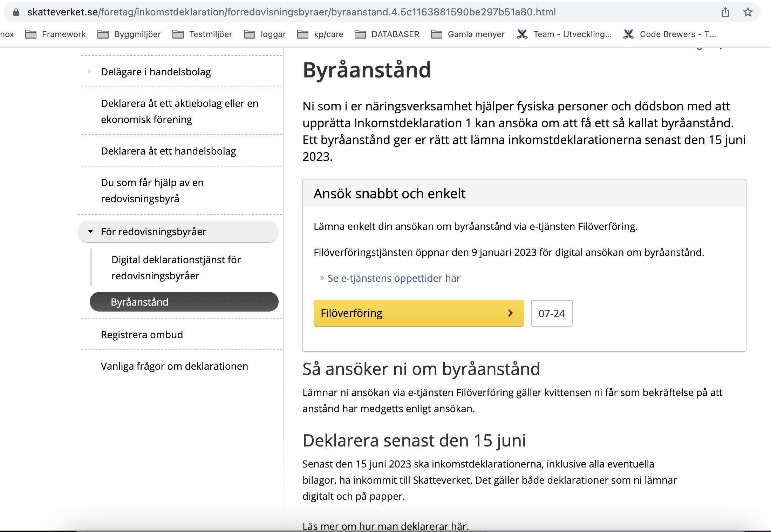Click the share icon in the address bar
The width and height of the screenshot is (771, 532).
click(x=725, y=12)
